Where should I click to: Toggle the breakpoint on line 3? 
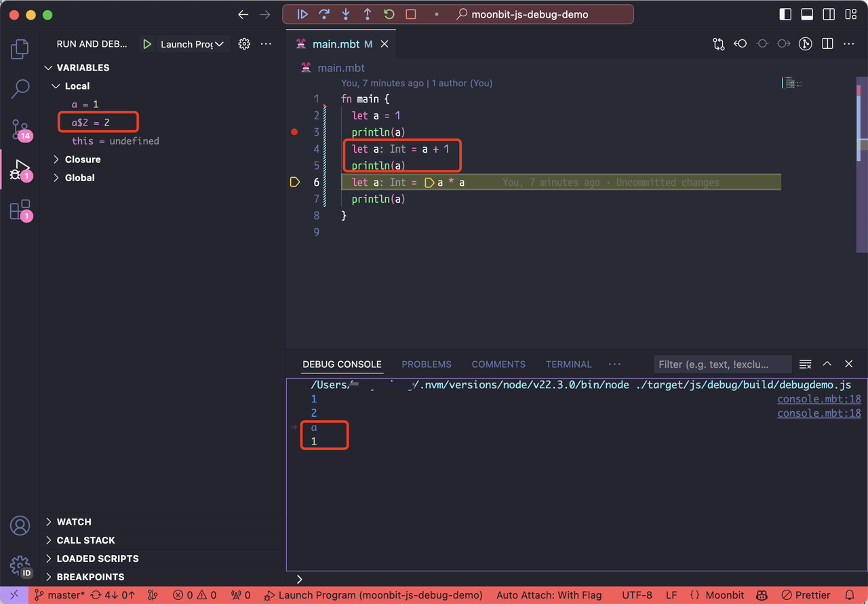click(294, 132)
